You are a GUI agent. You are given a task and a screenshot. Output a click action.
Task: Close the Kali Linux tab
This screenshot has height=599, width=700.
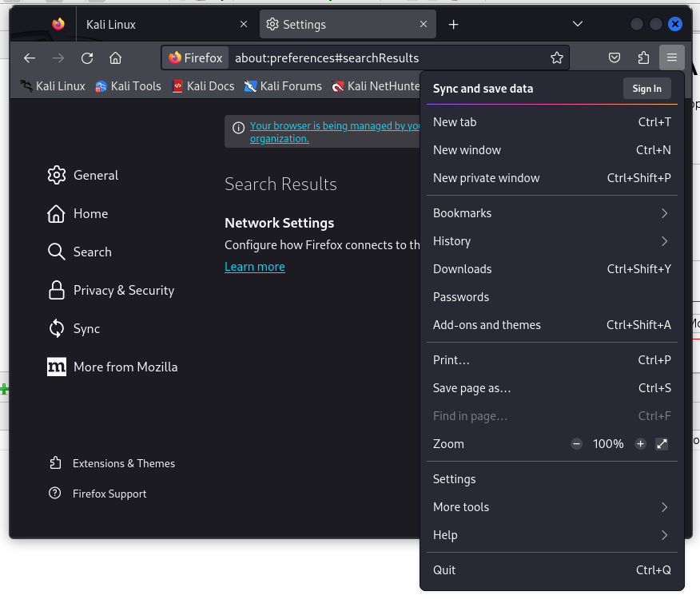(244, 24)
